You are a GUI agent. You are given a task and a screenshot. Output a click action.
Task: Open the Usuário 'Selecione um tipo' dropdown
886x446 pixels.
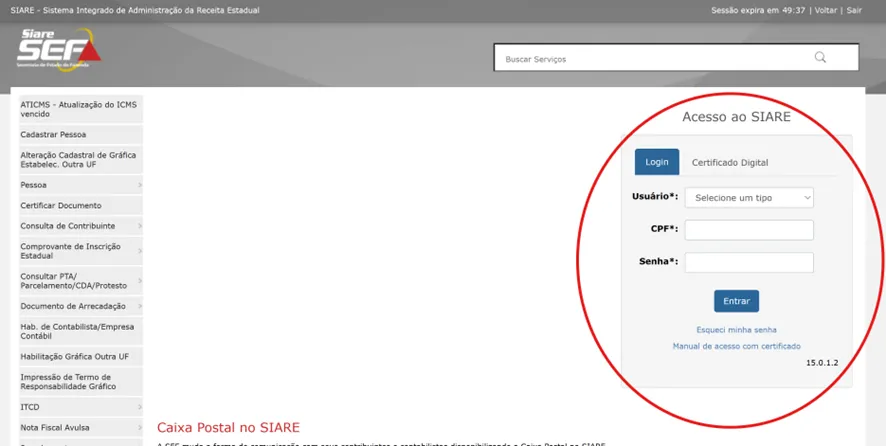(749, 198)
